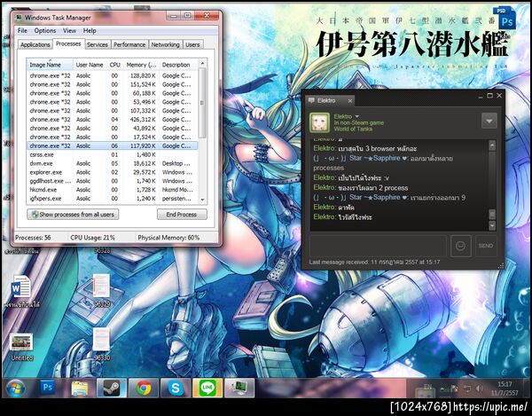Viewport: 532px width, 416px height.
Task: Select the explorer.exe process row
Action: (112, 172)
